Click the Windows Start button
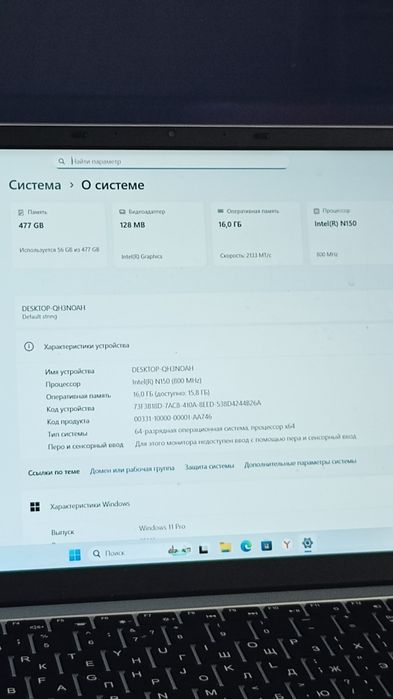 tap(75, 555)
